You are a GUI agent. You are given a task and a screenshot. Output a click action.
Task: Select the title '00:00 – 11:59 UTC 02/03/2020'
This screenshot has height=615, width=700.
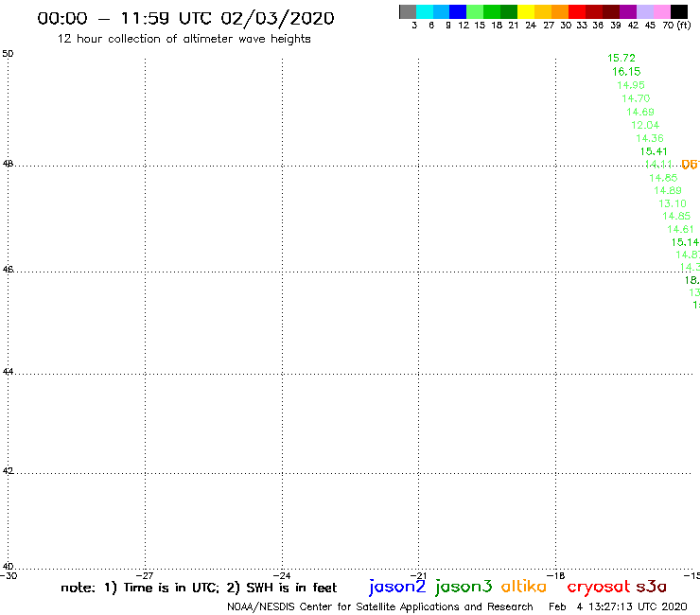(x=185, y=18)
